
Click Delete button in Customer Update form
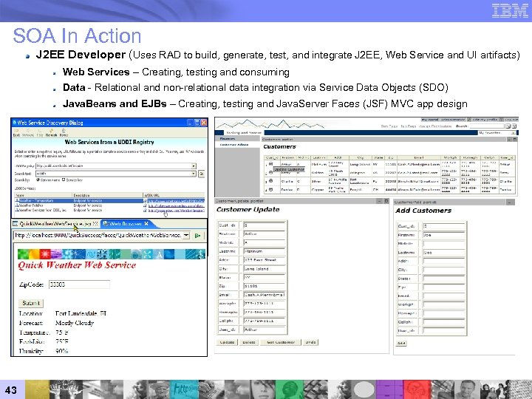[249, 342]
